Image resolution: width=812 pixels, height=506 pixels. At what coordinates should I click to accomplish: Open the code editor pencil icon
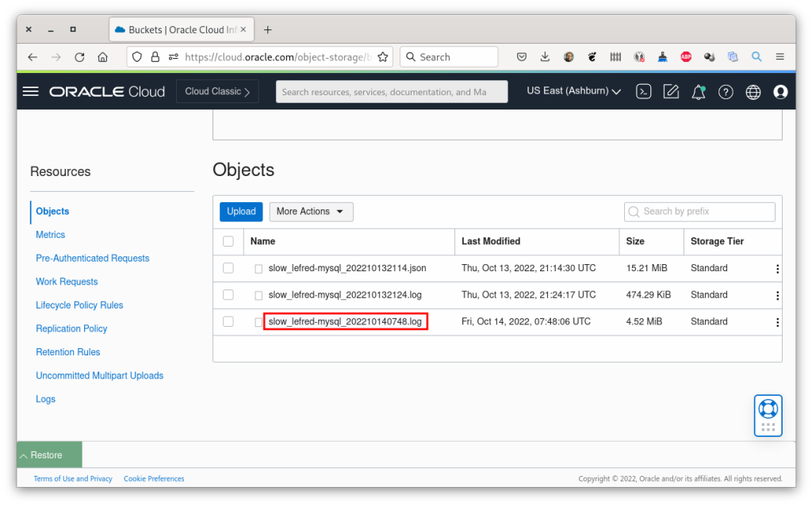(671, 92)
